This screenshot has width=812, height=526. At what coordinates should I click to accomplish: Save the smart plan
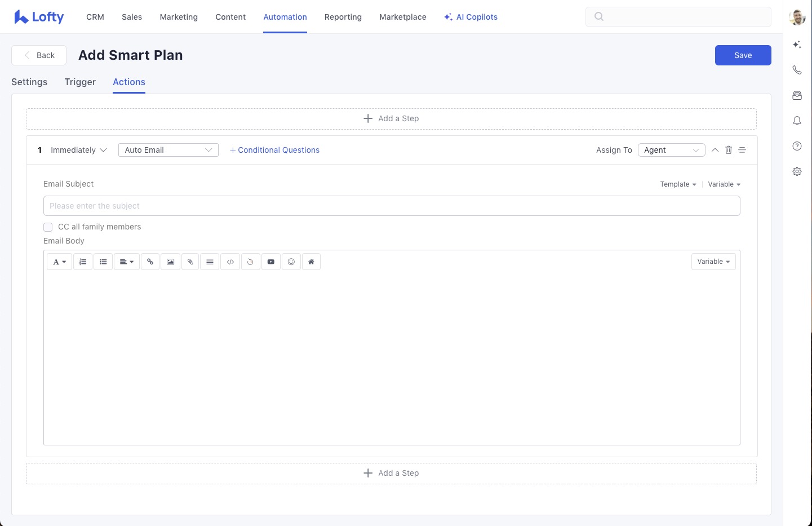[743, 55]
